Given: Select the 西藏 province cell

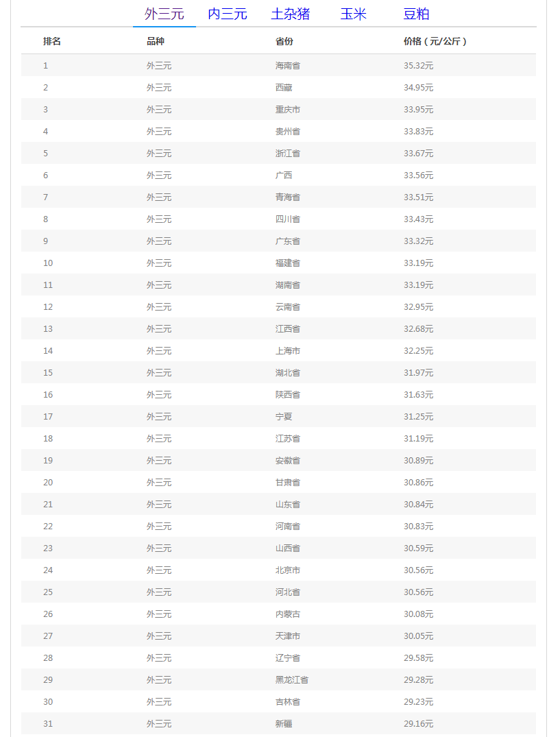Looking at the screenshot, I should pyautogui.click(x=284, y=88).
